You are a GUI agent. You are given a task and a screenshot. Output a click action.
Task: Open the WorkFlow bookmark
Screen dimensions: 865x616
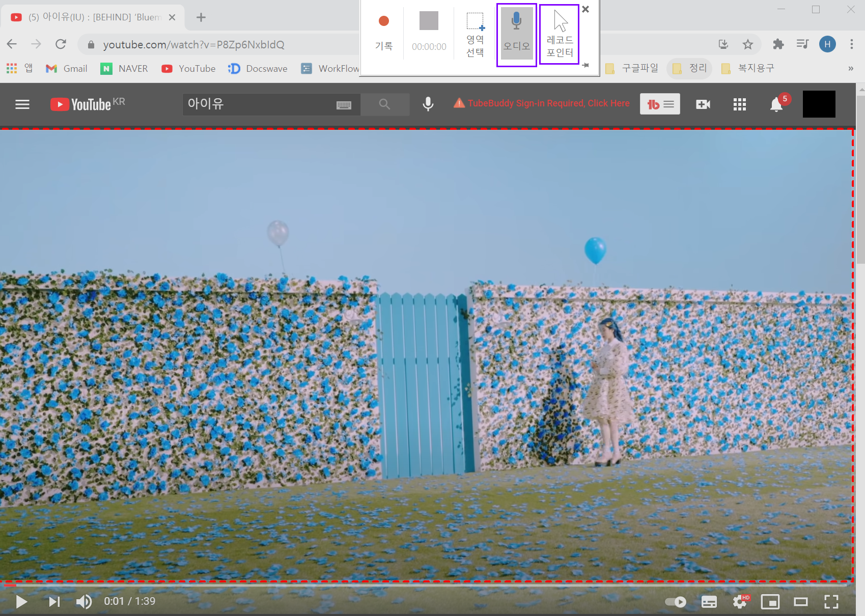pos(330,68)
